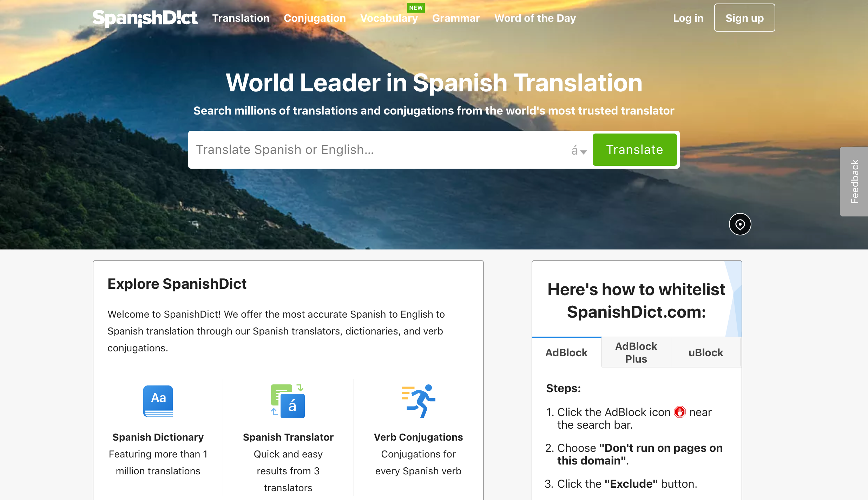
Task: Switch to the AdBlock Plus tab
Action: pyautogui.click(x=636, y=352)
